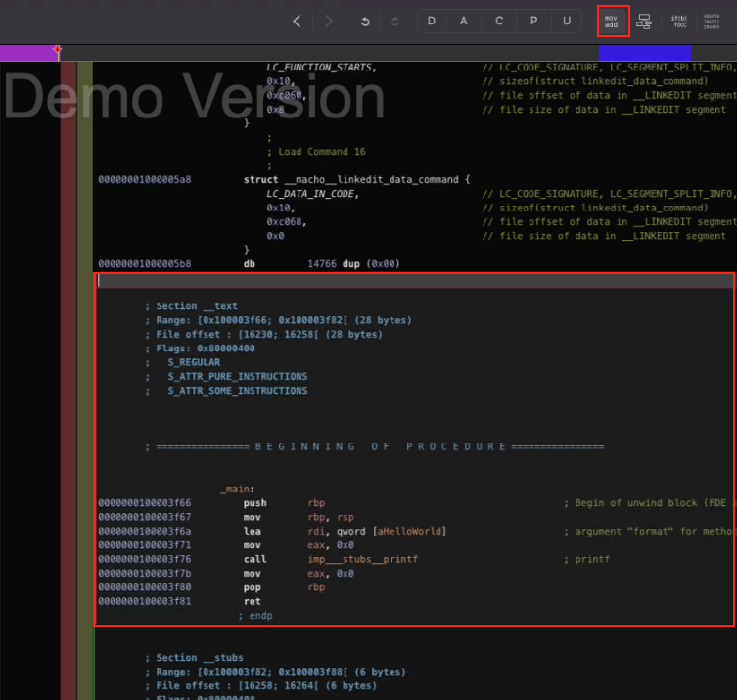This screenshot has height=700, width=737.
Task: Switch to assembly view (mov add)
Action: point(612,21)
